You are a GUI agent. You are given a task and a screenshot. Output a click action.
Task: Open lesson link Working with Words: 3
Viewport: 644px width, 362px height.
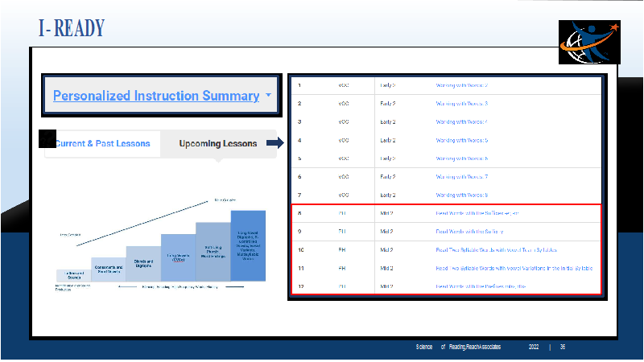[x=461, y=104]
